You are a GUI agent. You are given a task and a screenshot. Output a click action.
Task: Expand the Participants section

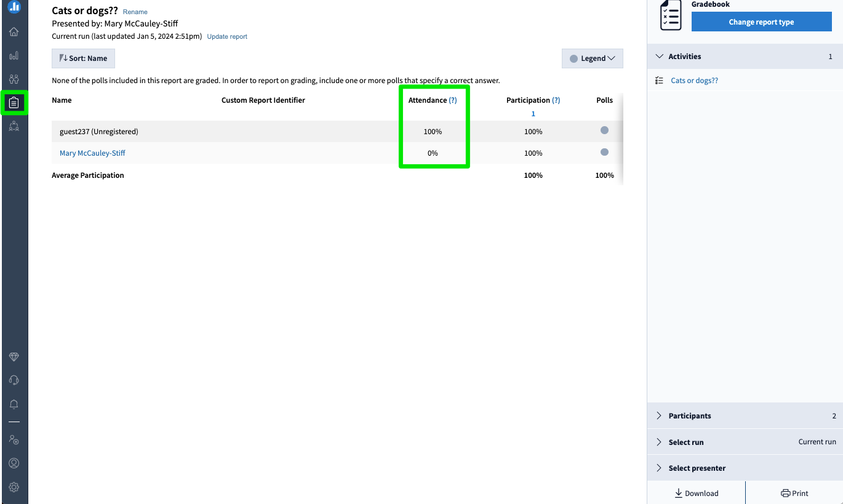tap(659, 415)
